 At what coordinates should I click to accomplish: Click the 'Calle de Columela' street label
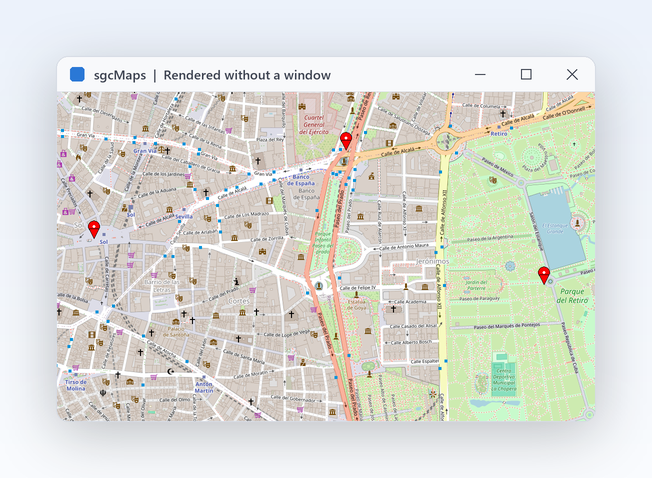click(481, 106)
